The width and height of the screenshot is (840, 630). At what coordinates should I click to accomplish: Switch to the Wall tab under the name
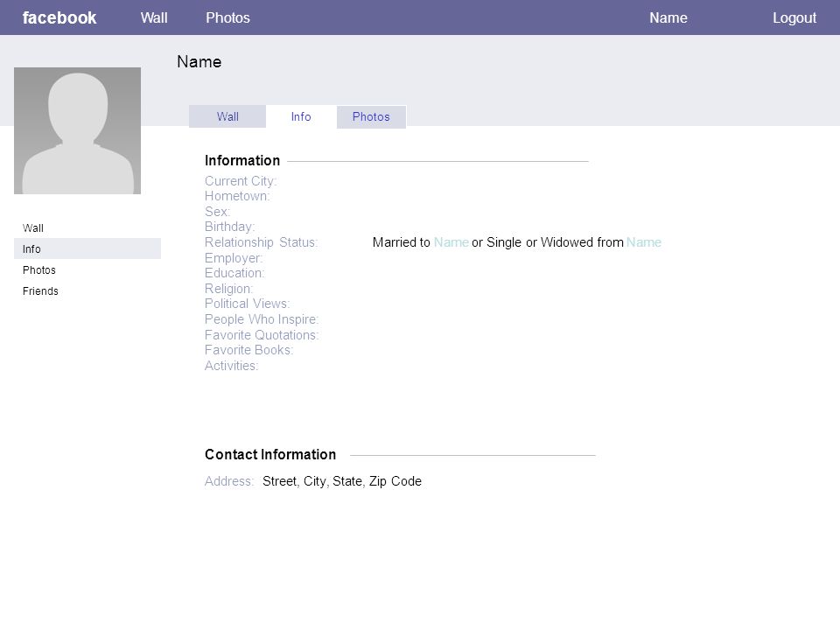pyautogui.click(x=227, y=116)
